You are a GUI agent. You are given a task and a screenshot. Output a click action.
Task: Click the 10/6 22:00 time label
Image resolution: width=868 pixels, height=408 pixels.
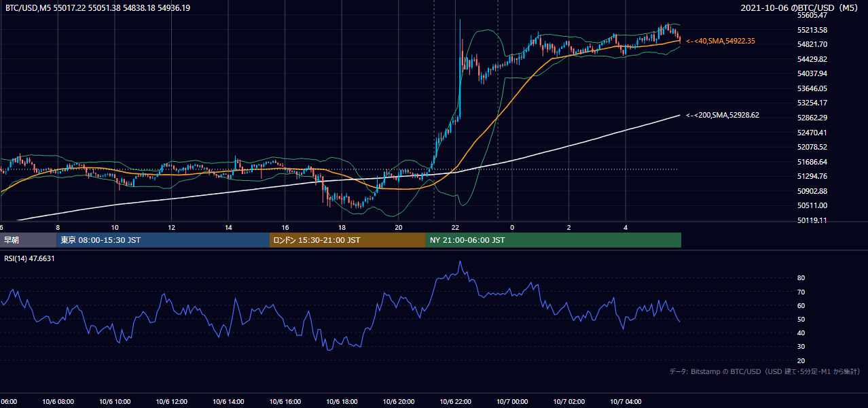pos(455,402)
